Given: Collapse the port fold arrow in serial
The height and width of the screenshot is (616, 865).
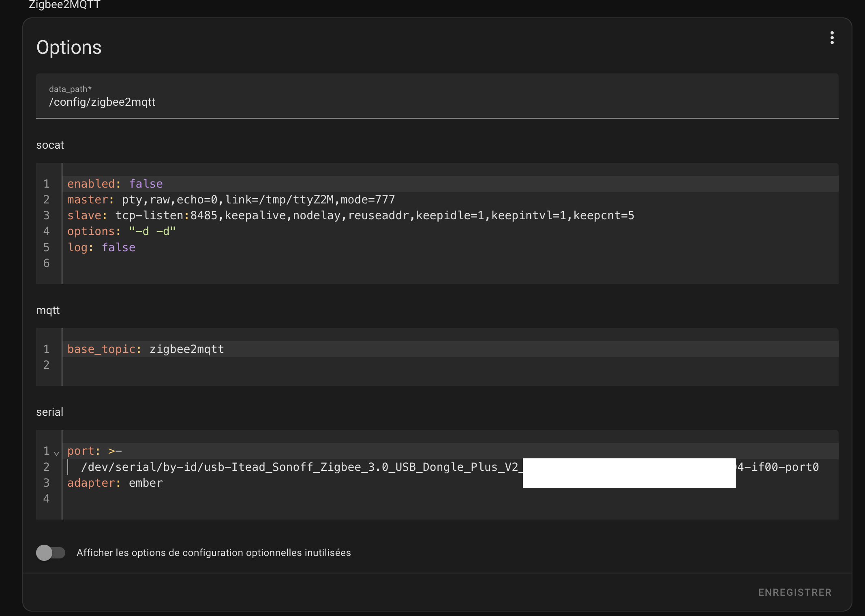Looking at the screenshot, I should pos(56,453).
